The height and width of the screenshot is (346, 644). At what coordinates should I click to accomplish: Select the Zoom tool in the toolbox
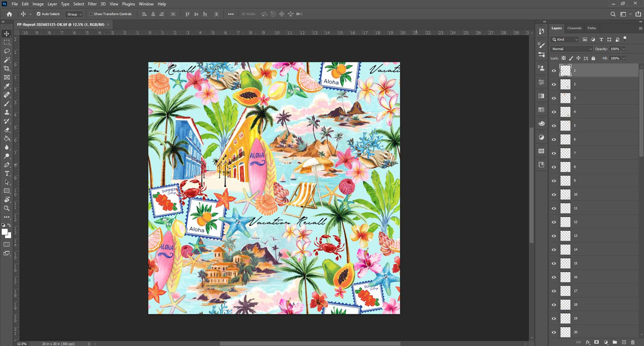[7, 208]
